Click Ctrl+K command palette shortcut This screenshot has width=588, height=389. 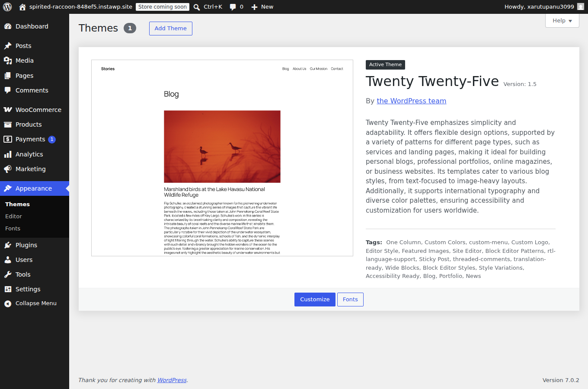coord(213,7)
